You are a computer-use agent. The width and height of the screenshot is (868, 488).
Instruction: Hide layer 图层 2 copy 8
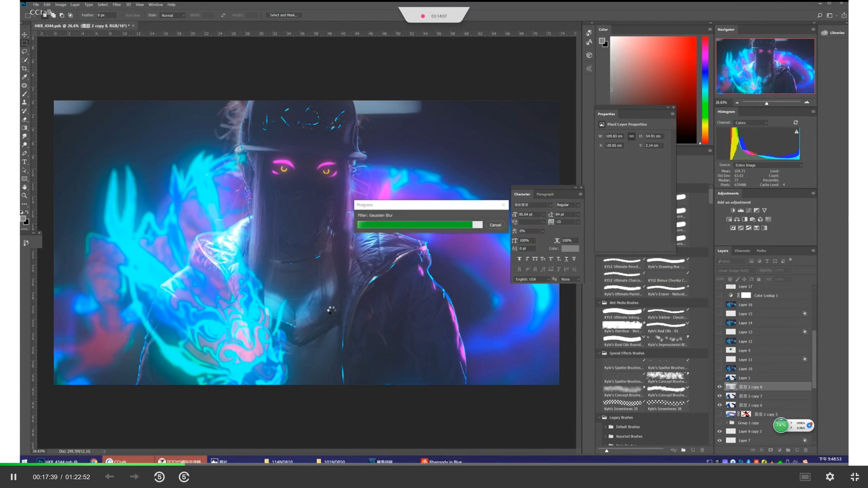(x=719, y=387)
